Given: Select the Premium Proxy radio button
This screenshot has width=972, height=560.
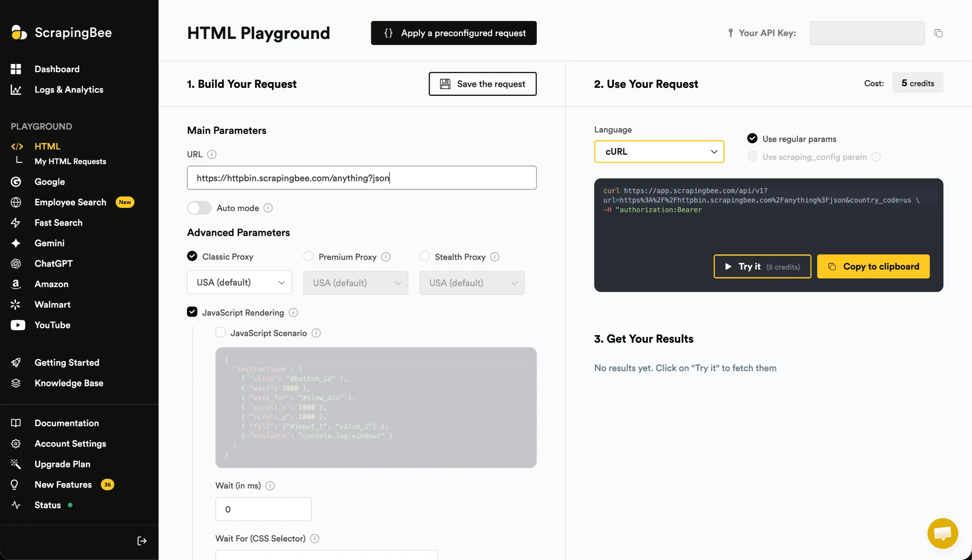Looking at the screenshot, I should [x=308, y=256].
